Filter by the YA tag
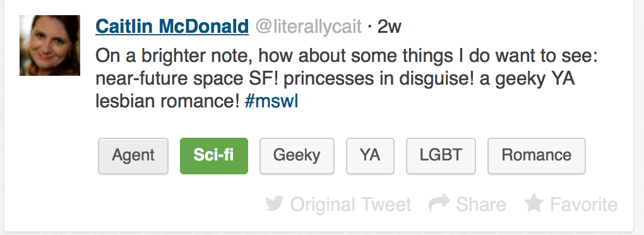644x235 pixels. pyautogui.click(x=370, y=155)
